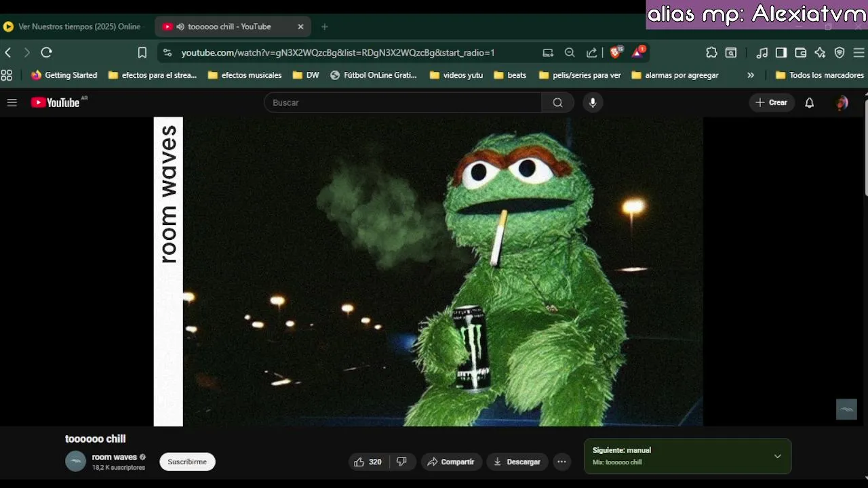868x488 pixels.
Task: Click the Buscar search field
Action: 403,102
